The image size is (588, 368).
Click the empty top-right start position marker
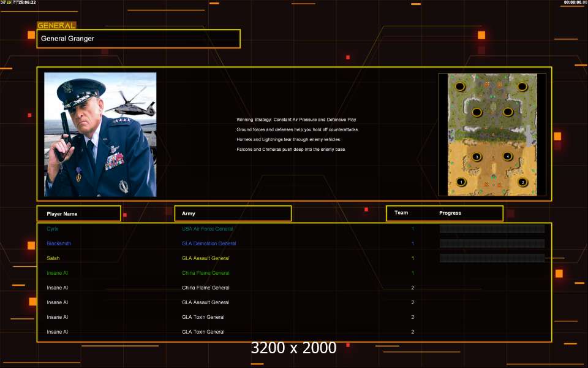522,87
